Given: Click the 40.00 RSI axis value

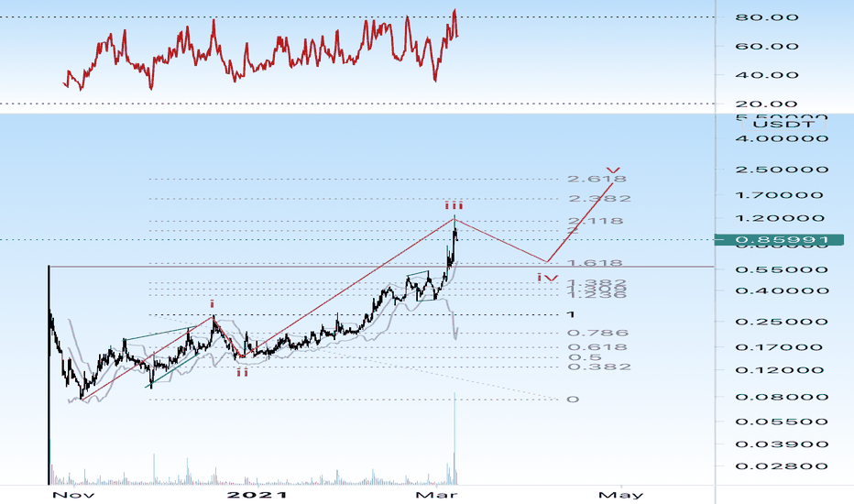Looking at the screenshot, I should [767, 75].
